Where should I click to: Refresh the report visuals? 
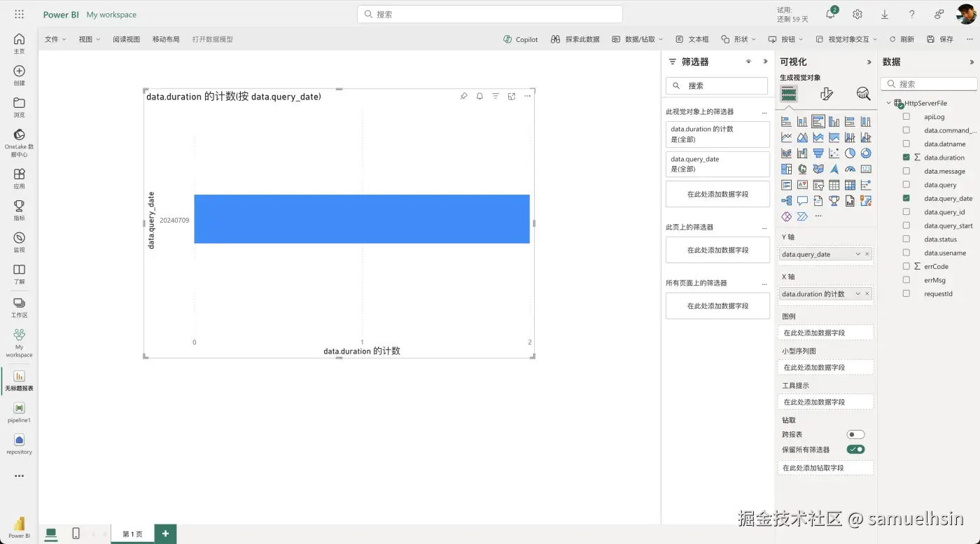click(x=902, y=39)
